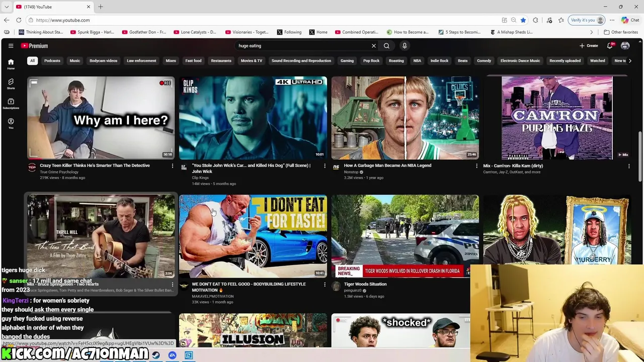Viewport: 644px width, 362px height.
Task: Open more options for Tiger Woods Situation video
Action: click(476, 285)
